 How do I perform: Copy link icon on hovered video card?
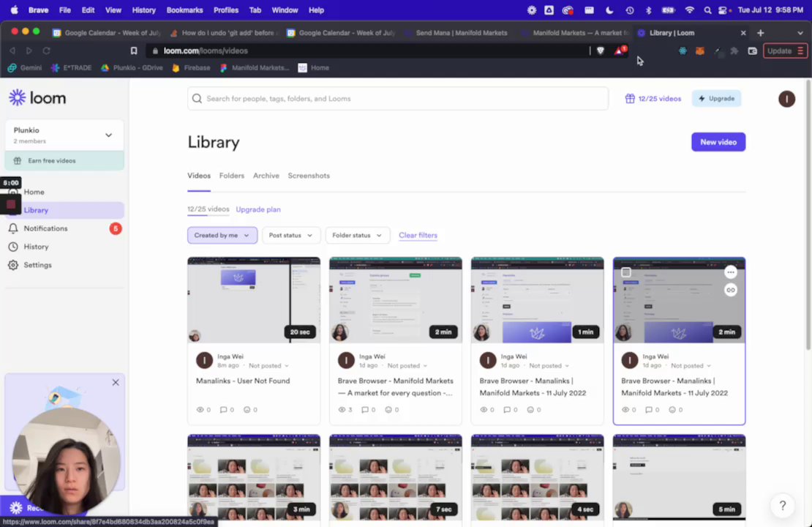pyautogui.click(x=730, y=290)
